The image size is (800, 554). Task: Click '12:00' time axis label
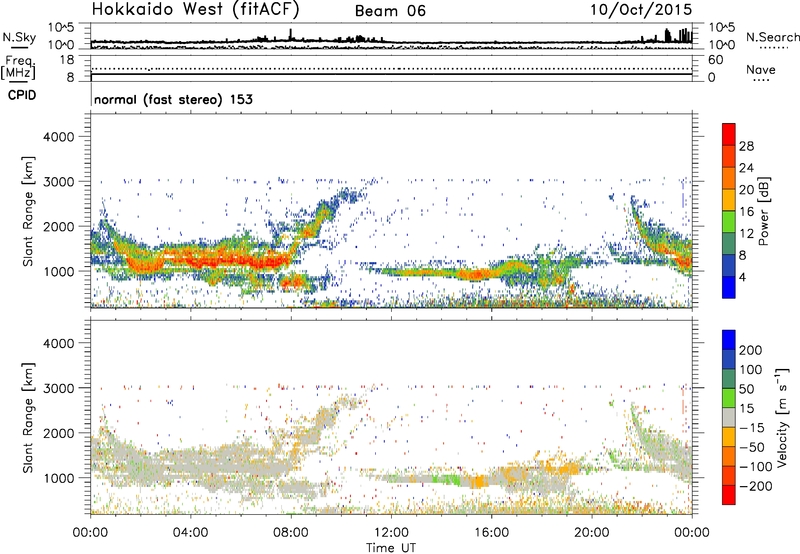[391, 533]
